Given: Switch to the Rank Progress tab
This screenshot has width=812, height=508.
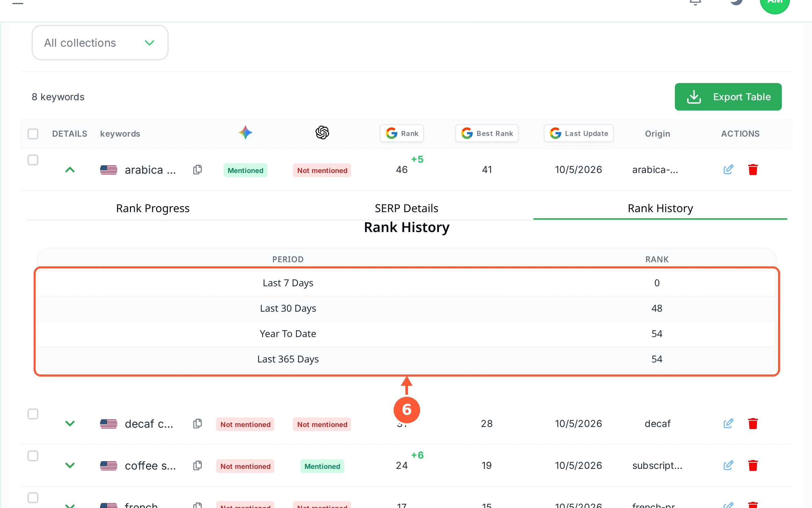Looking at the screenshot, I should [153, 208].
